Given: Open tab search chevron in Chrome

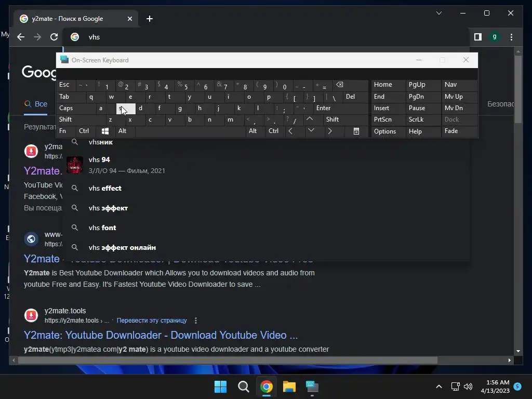Looking at the screenshot, I should pos(438,13).
